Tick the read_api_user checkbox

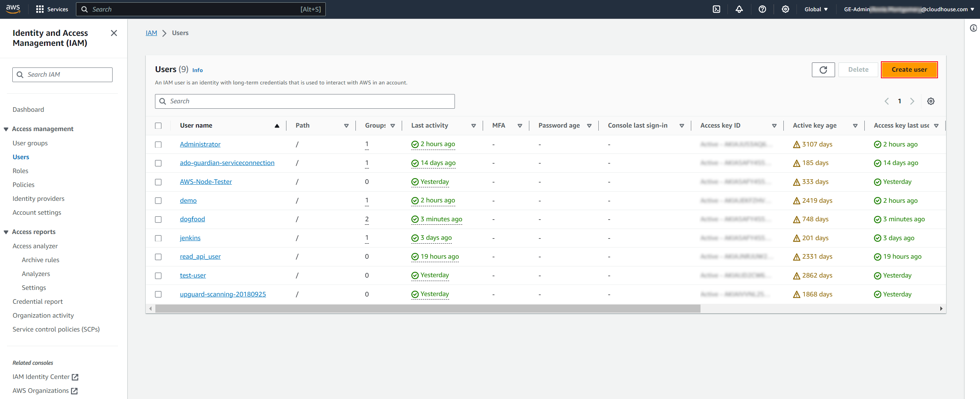[158, 257]
